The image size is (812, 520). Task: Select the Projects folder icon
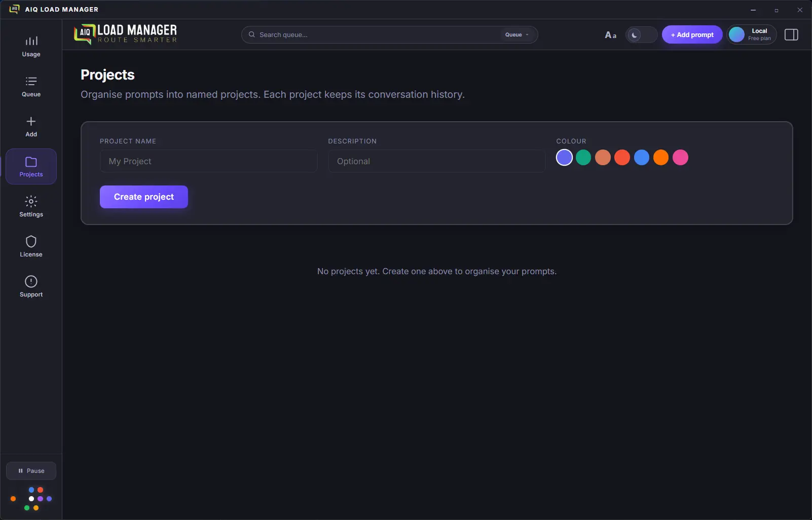[x=31, y=162]
